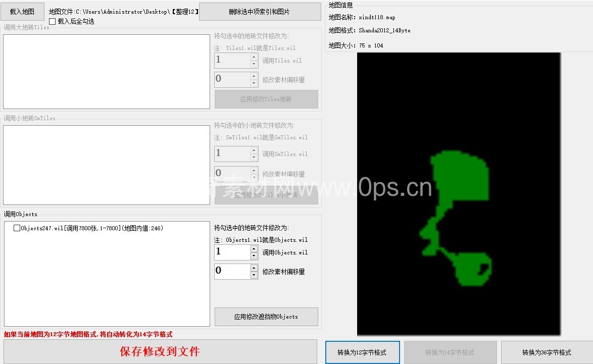593x364 pixels.
Task: Click the 应用修改Tiles地砖 button
Action: click(266, 99)
